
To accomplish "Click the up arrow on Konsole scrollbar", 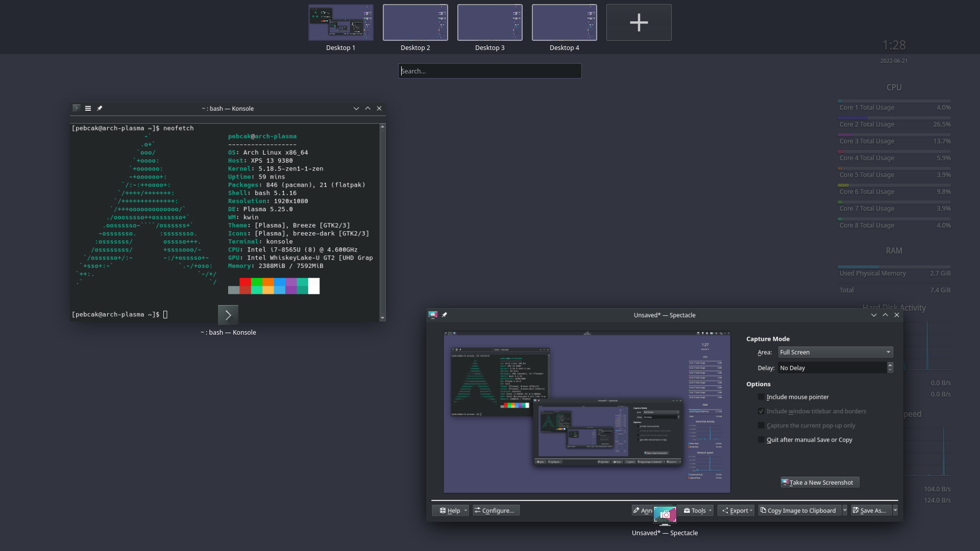I will pos(382,127).
